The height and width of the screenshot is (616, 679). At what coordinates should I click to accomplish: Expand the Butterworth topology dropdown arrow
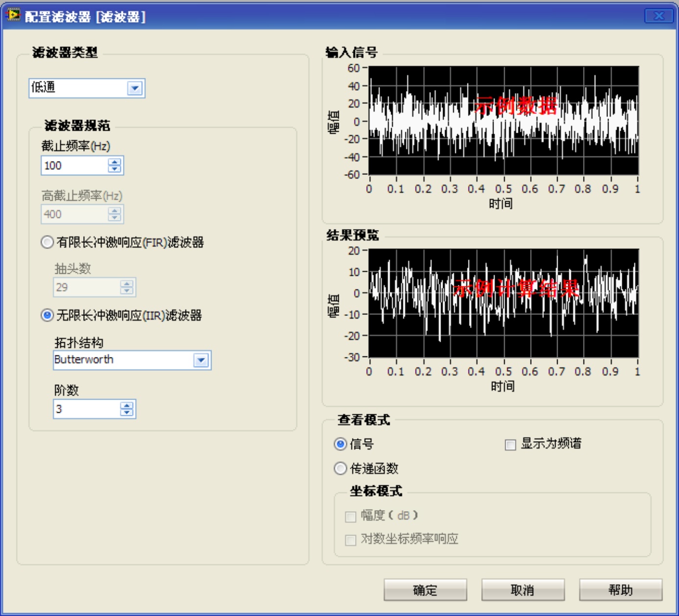point(201,360)
